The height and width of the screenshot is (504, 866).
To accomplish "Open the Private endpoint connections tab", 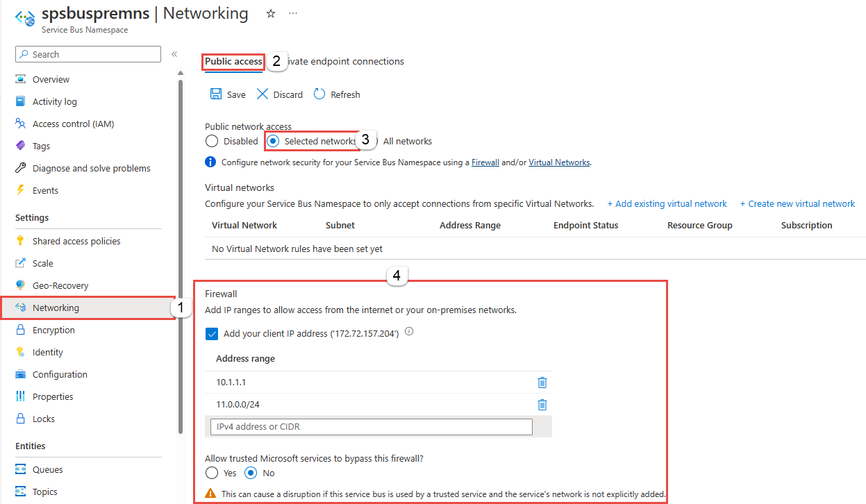I will click(x=345, y=61).
